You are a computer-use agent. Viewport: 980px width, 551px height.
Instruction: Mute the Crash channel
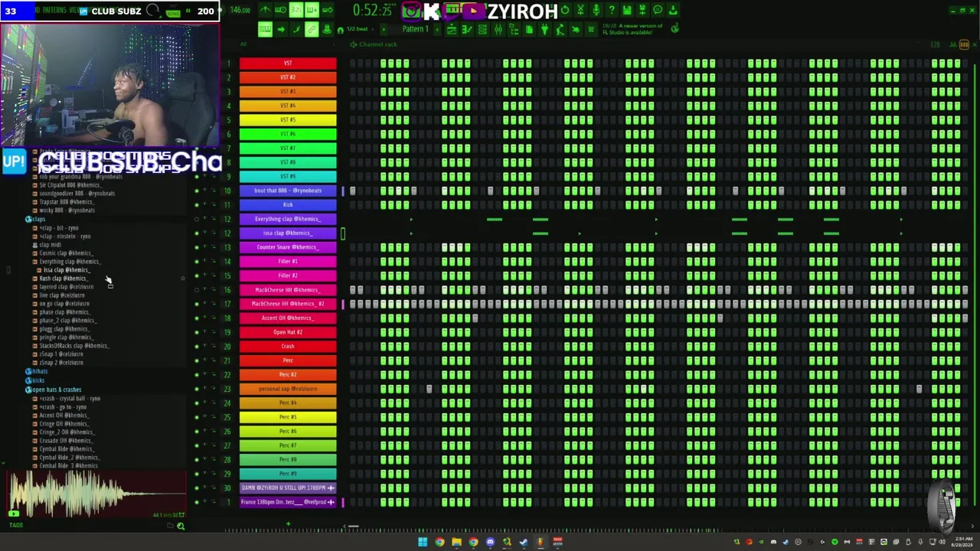[x=197, y=346]
